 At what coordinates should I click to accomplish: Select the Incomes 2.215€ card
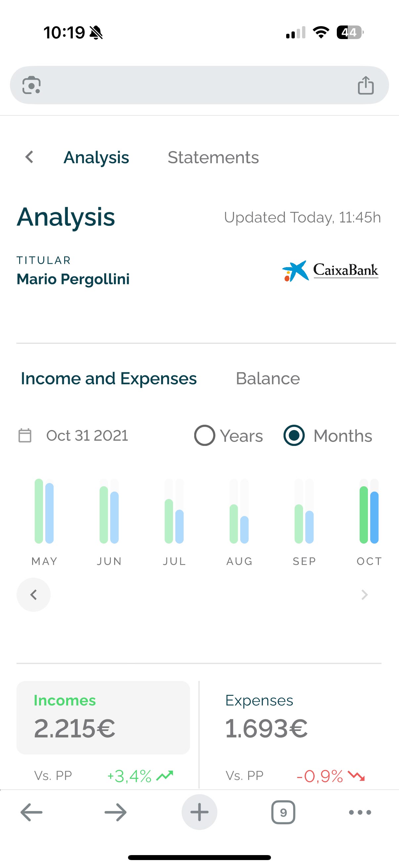pyautogui.click(x=103, y=717)
